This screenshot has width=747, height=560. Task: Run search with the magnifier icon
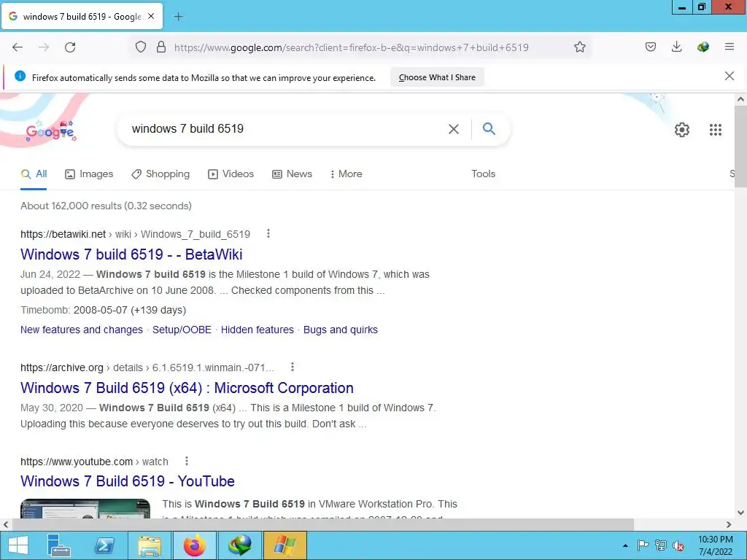click(x=489, y=128)
